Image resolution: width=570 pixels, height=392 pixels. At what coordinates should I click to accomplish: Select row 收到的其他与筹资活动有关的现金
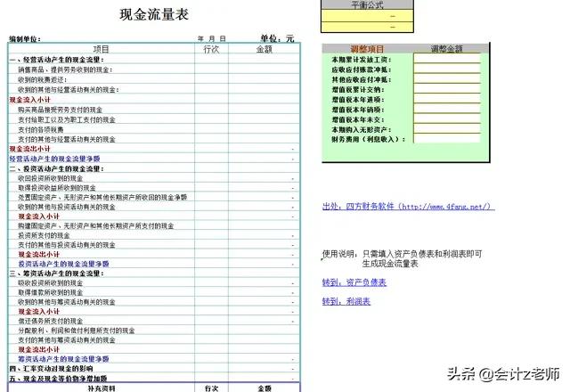154,302
